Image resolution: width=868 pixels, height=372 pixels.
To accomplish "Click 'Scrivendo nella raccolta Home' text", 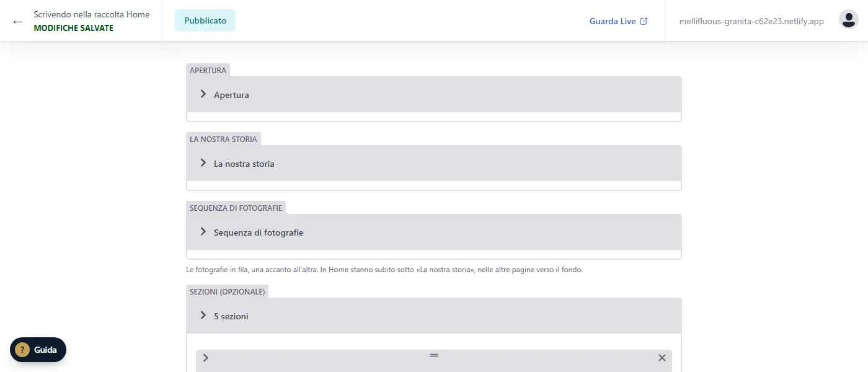I will tap(91, 14).
